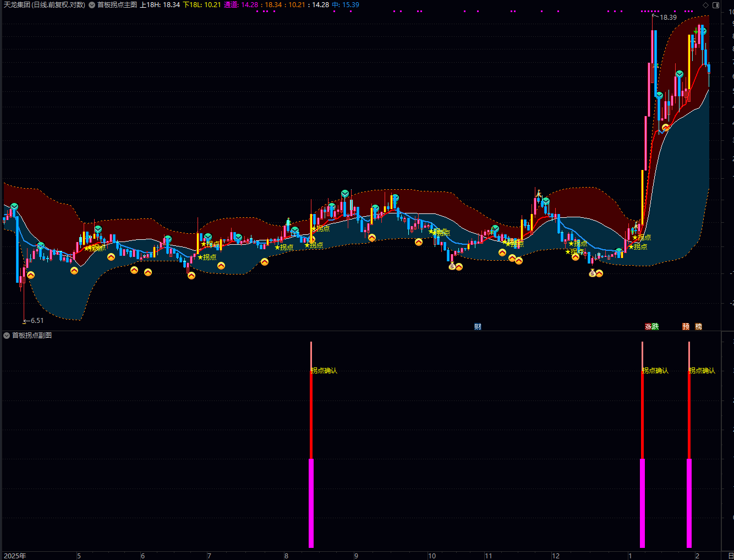Click the 日 period button at bottom right

731,556
